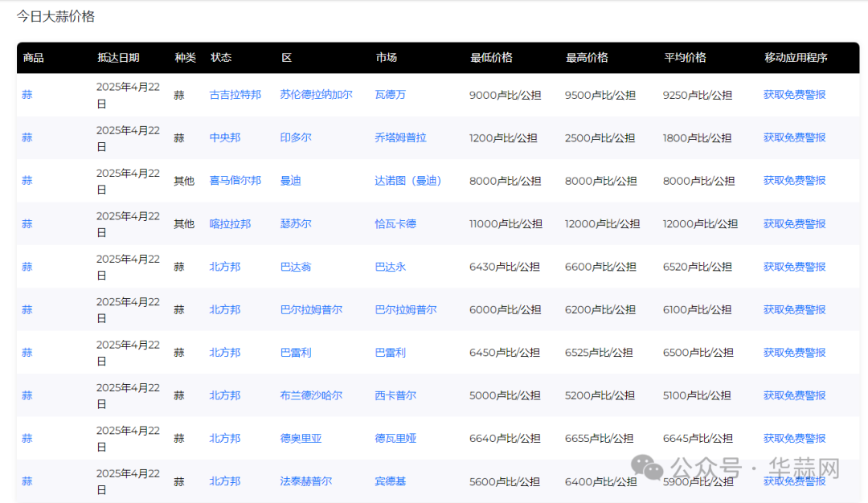The height and width of the screenshot is (503, 868).
Task: Click 北方邦 in the 巴达翁 row
Action: [225, 267]
